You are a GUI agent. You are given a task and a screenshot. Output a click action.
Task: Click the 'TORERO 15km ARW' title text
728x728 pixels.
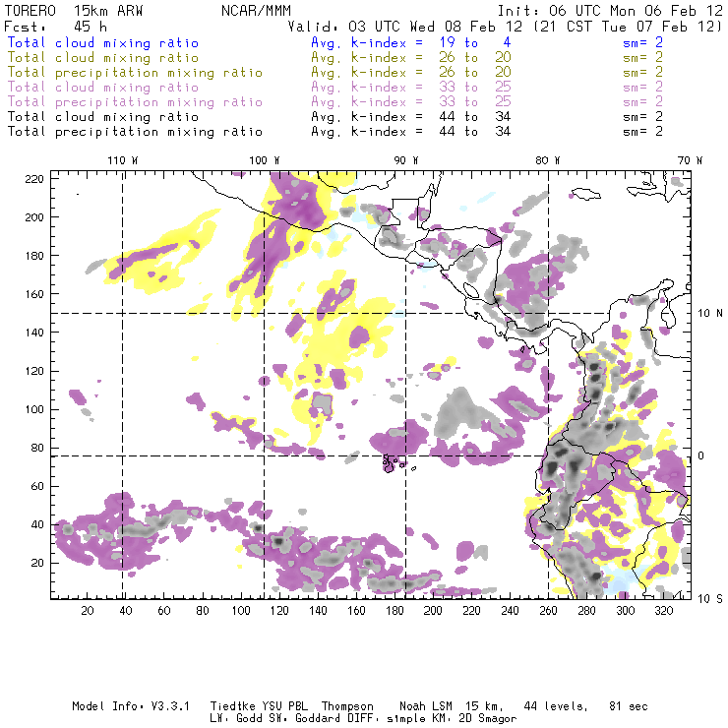click(74, 10)
